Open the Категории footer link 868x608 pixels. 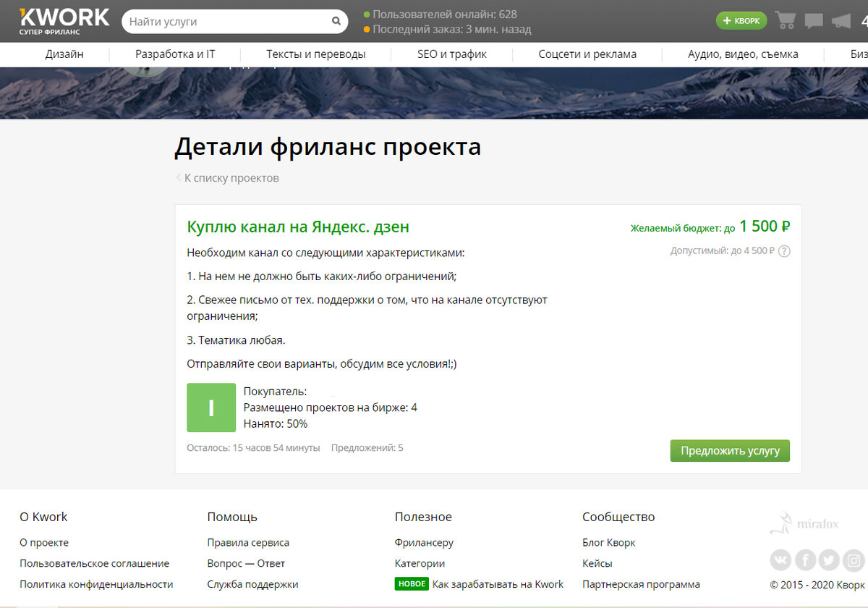pos(420,563)
